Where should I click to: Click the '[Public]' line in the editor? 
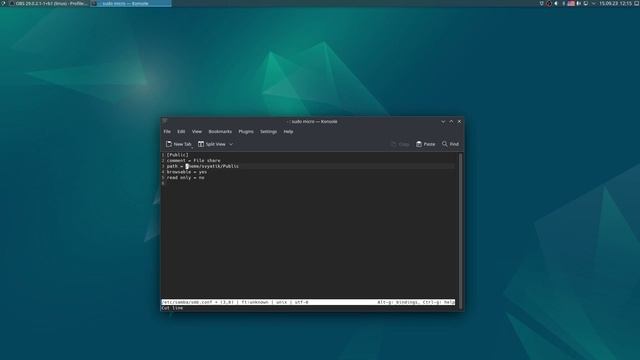(178, 155)
